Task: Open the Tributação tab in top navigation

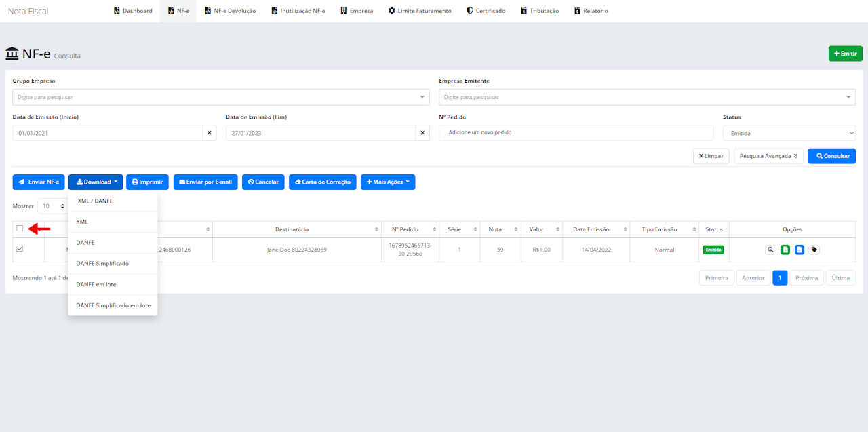Action: click(x=539, y=11)
